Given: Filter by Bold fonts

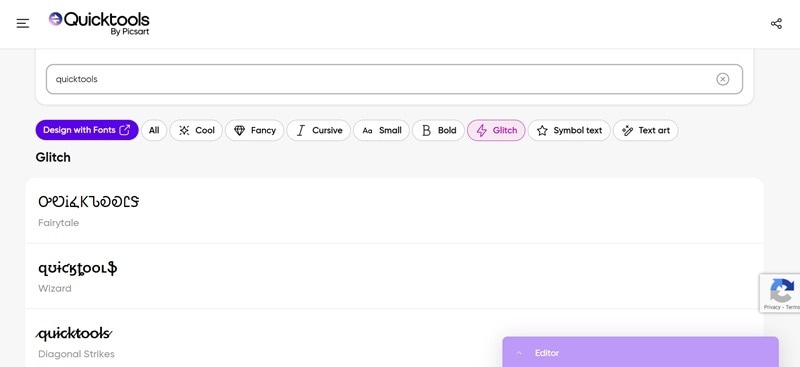Looking at the screenshot, I should [438, 130].
